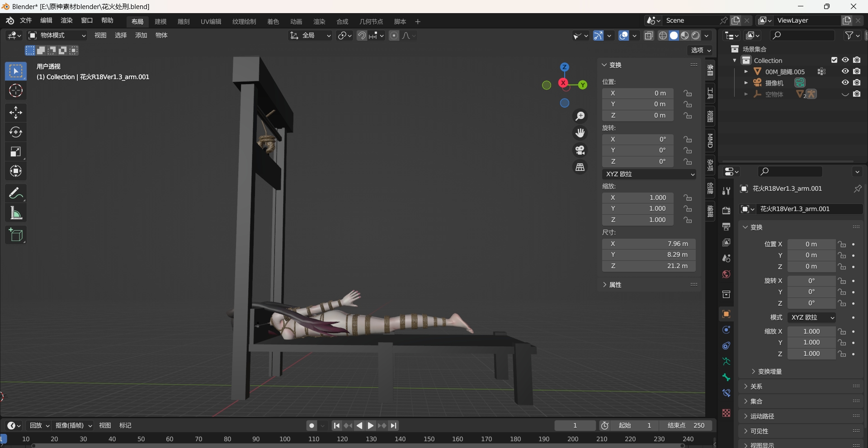Select the Annotate pencil tool
The image size is (868, 448).
pos(16,193)
